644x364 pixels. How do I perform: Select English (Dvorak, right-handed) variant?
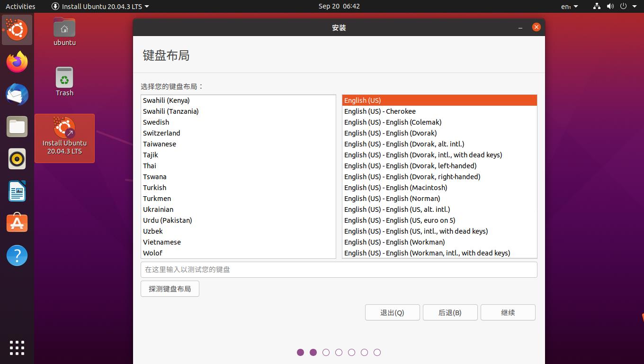click(439, 177)
